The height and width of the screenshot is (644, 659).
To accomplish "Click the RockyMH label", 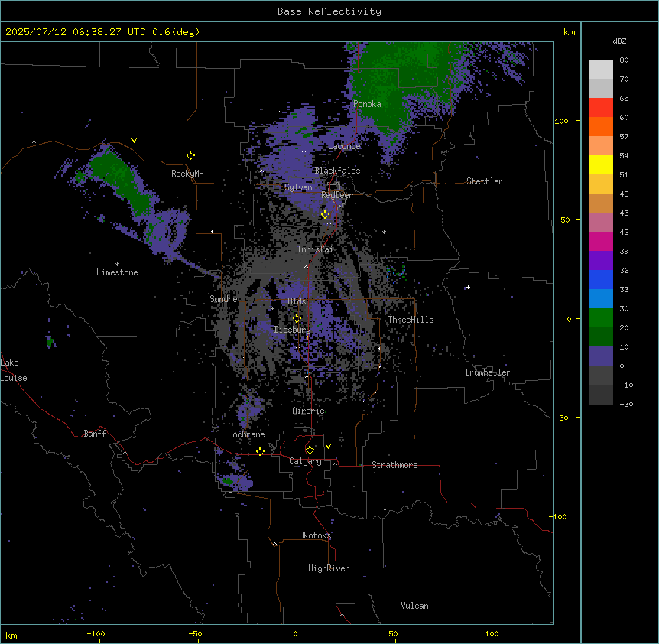I will pyautogui.click(x=187, y=174).
